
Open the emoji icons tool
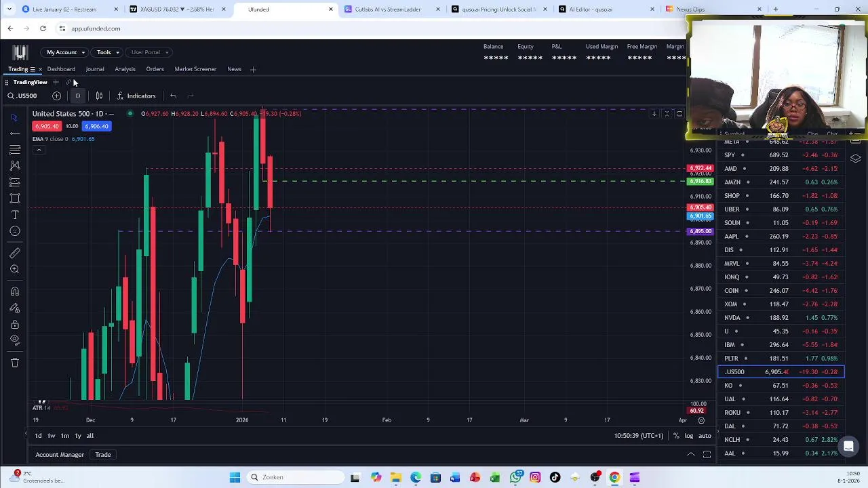[x=14, y=231]
